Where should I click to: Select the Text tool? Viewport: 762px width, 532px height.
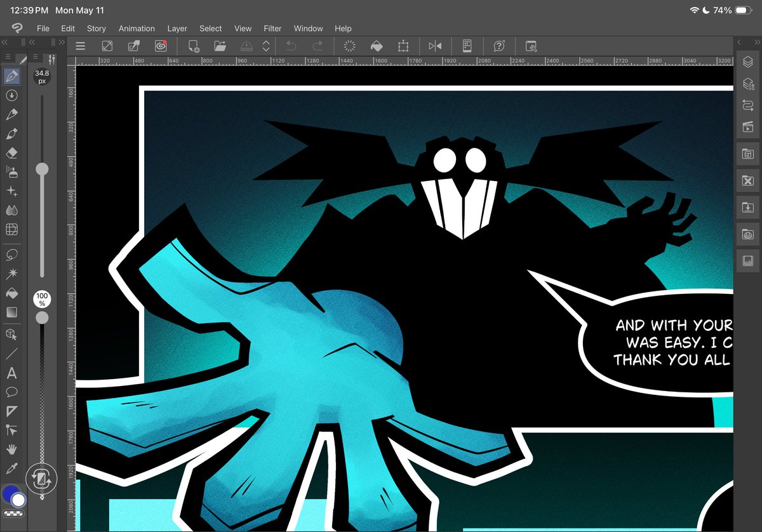(11, 373)
